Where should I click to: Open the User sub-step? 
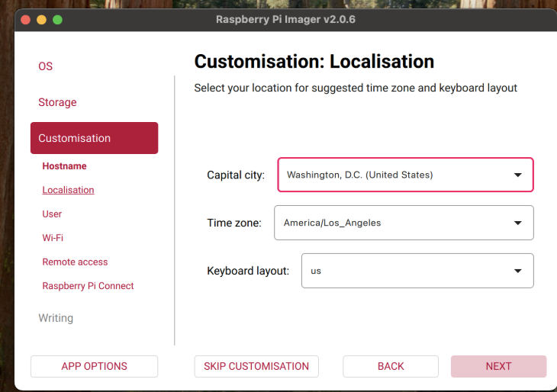tap(52, 214)
